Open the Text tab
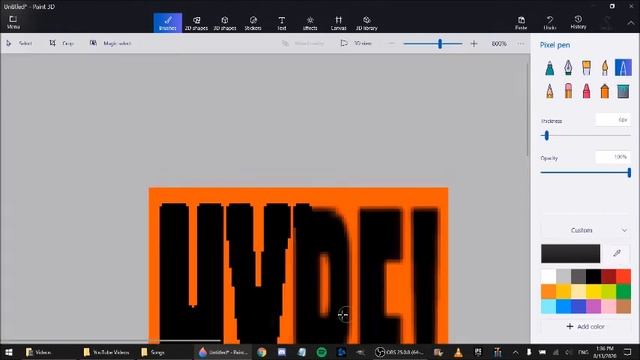640x360 pixels. [x=282, y=23]
